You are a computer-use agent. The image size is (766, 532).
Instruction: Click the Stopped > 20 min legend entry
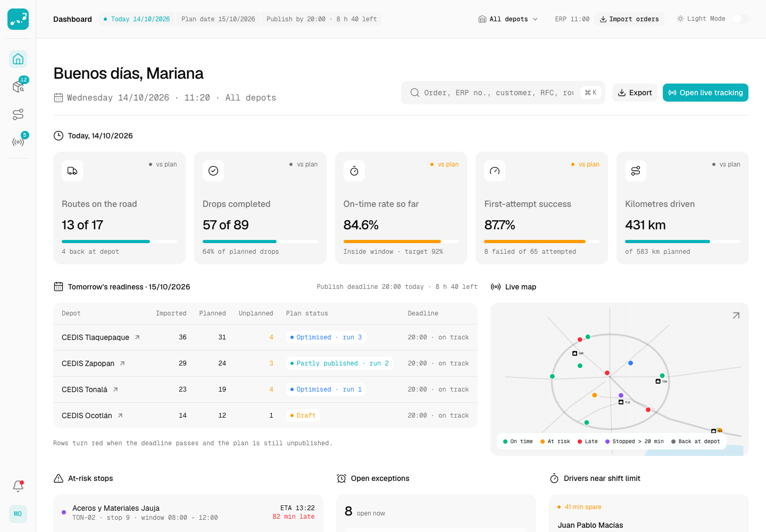[634, 442]
